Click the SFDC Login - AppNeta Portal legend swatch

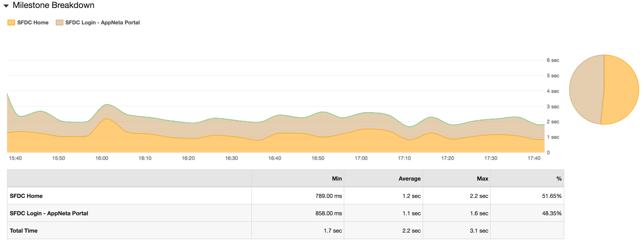tap(60, 22)
